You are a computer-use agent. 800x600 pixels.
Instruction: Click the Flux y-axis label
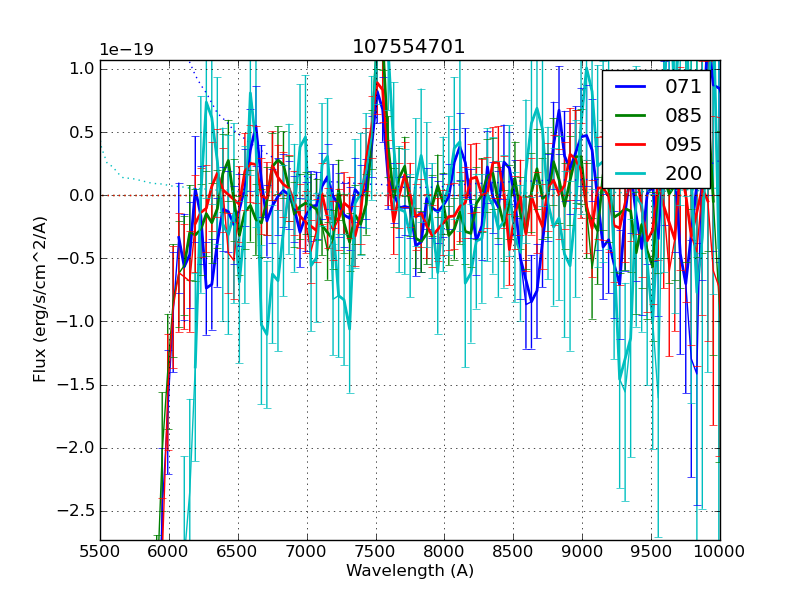40,300
